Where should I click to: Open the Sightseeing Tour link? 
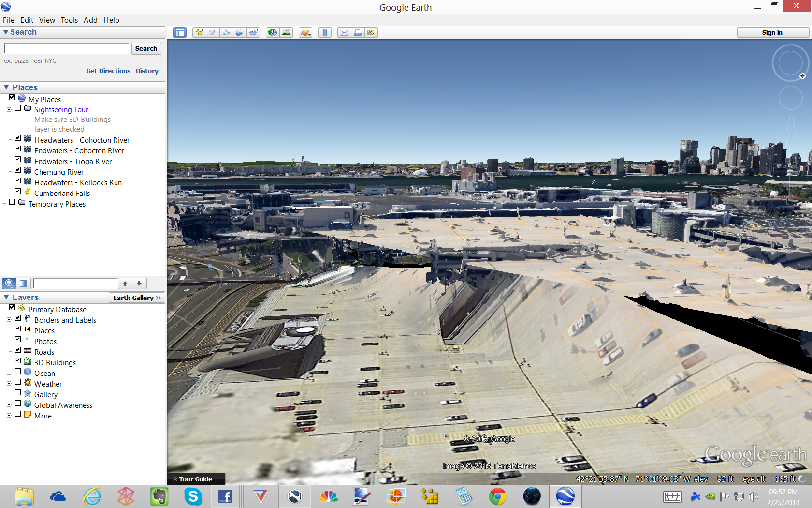(61, 110)
